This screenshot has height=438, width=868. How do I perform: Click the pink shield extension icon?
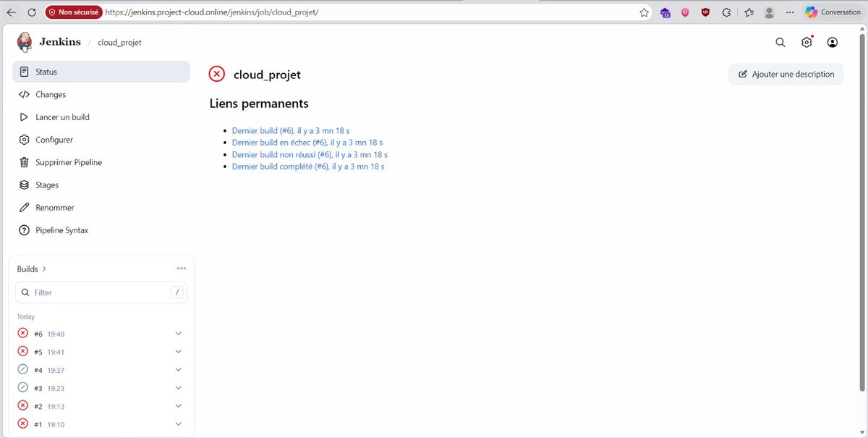tap(685, 12)
